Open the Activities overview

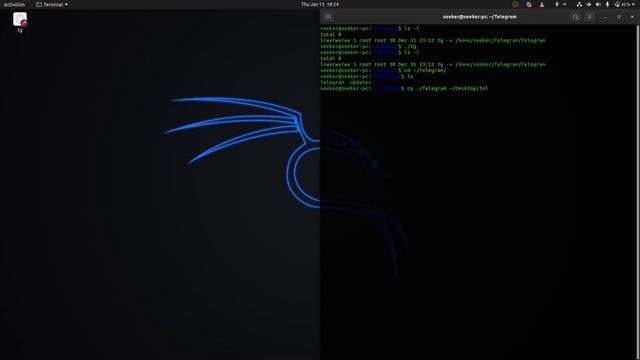(14, 4)
